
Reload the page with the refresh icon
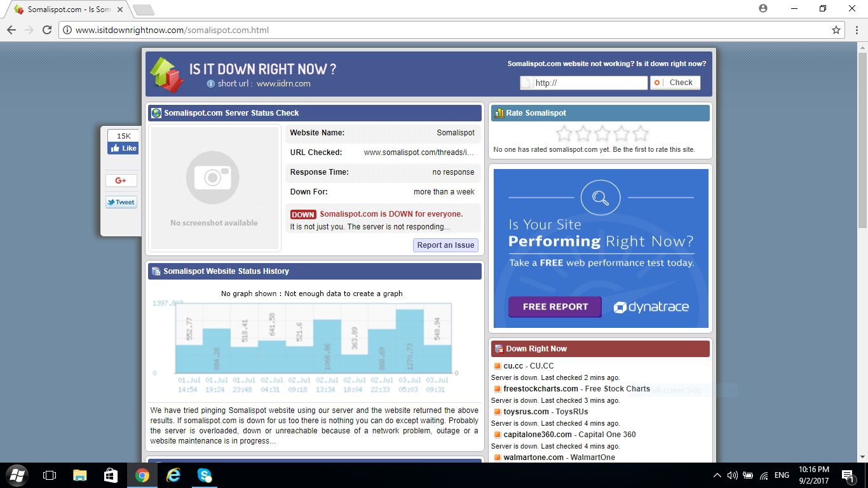click(47, 30)
